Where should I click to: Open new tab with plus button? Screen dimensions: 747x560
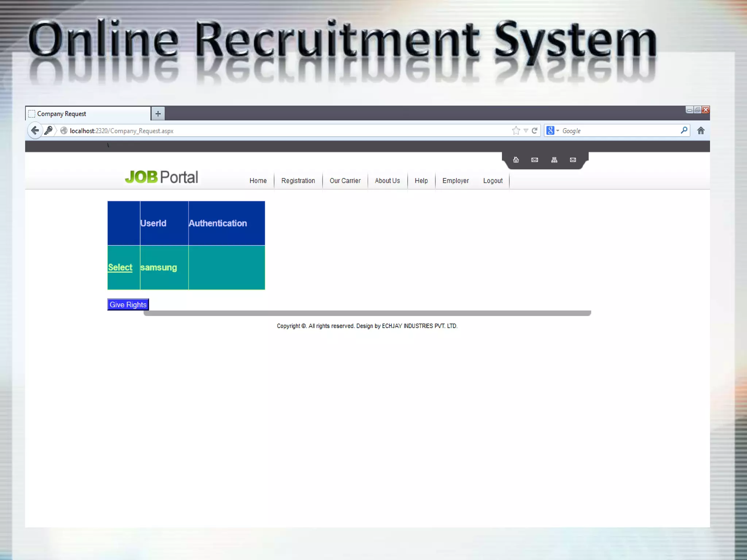coord(158,114)
